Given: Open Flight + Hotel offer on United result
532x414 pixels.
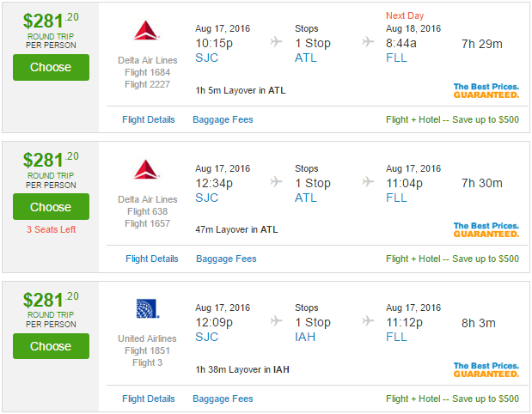Looking at the screenshot, I should pos(452,399).
